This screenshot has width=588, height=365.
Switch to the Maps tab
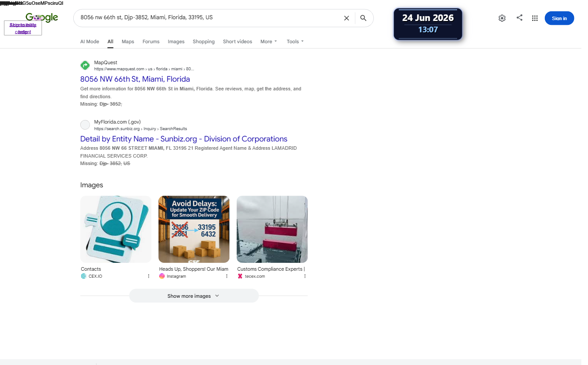coord(128,41)
